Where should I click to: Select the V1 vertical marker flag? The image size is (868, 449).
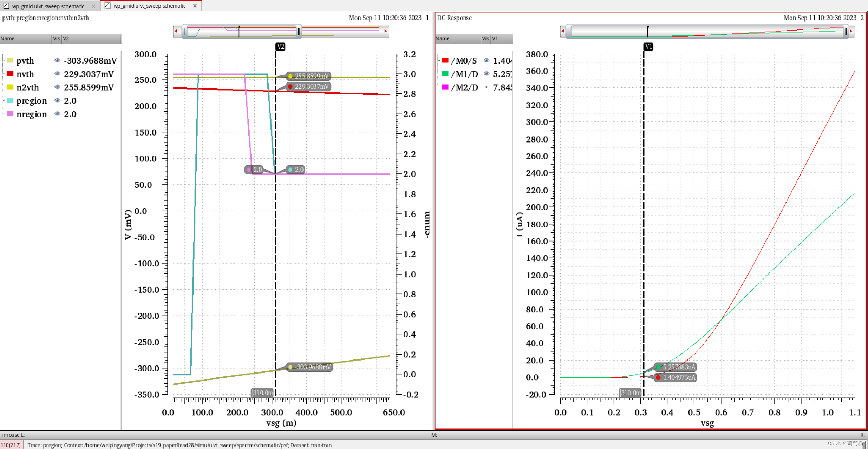648,46
